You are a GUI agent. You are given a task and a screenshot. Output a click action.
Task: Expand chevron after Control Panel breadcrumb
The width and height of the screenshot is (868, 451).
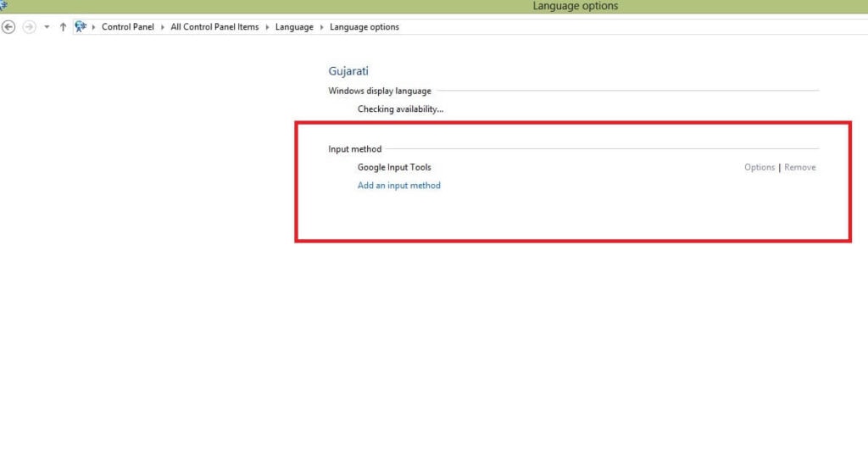163,27
